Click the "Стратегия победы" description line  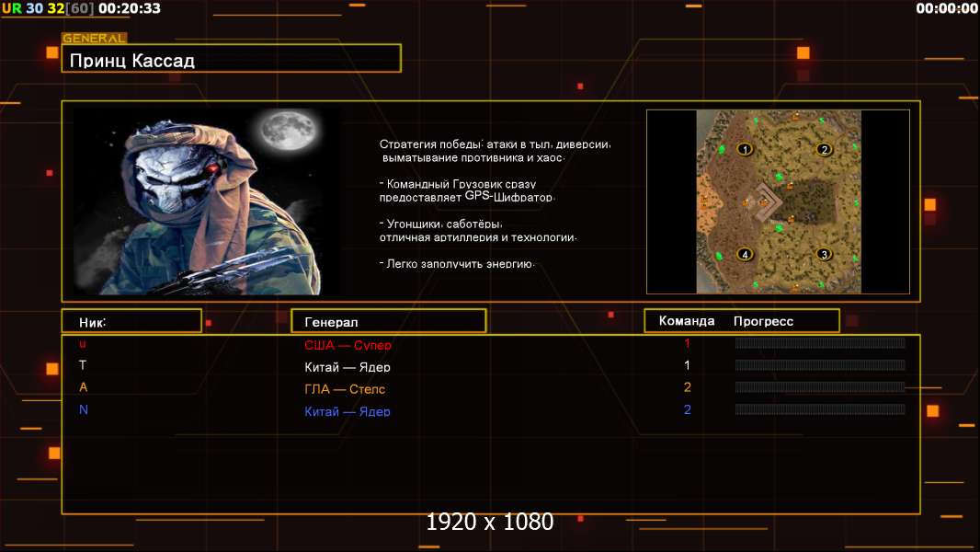(495, 144)
